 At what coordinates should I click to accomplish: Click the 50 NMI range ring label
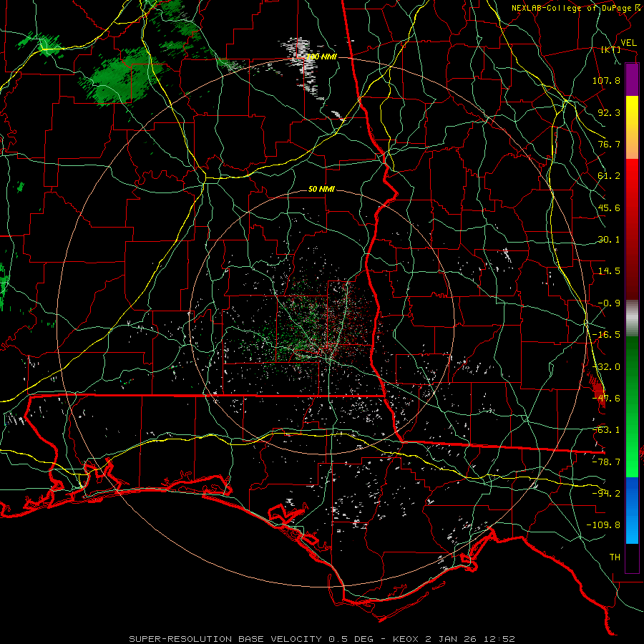tap(321, 190)
